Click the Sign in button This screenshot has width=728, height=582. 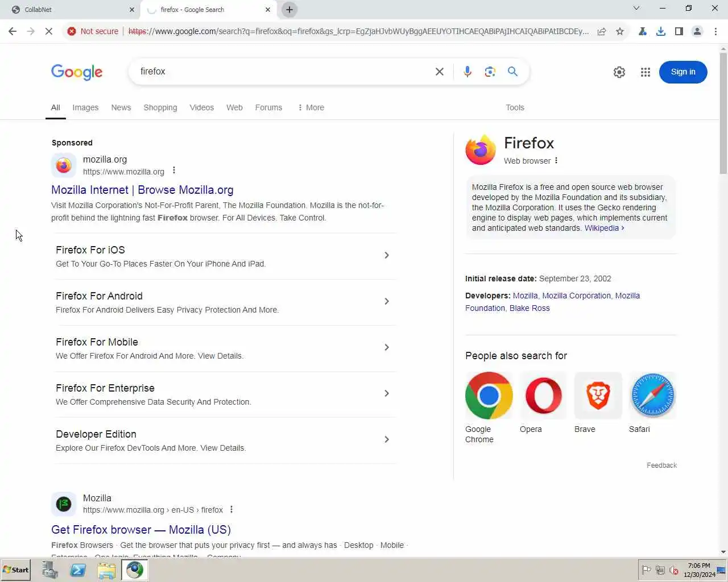pyautogui.click(x=683, y=72)
